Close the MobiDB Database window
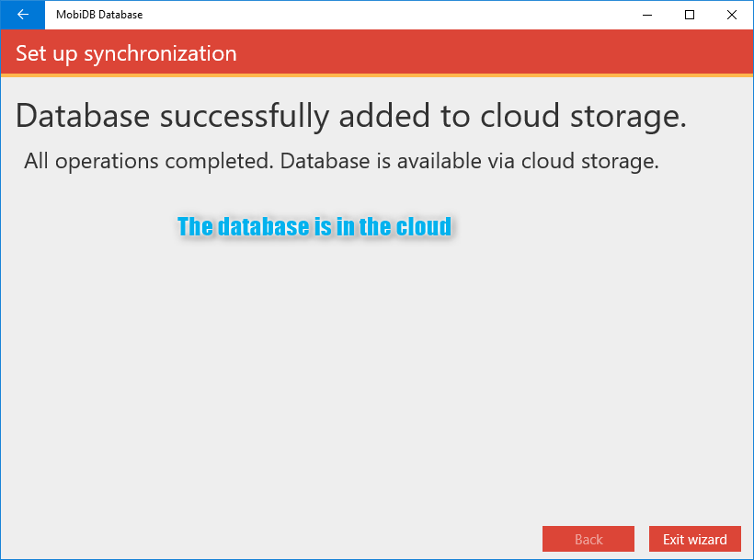 click(x=732, y=15)
